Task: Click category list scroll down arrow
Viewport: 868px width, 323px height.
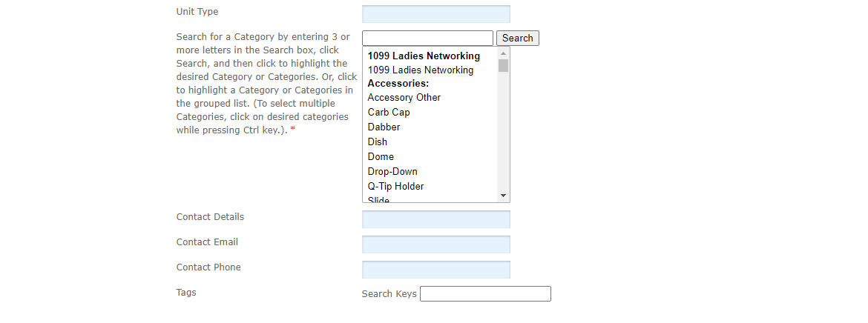Action: [x=504, y=196]
